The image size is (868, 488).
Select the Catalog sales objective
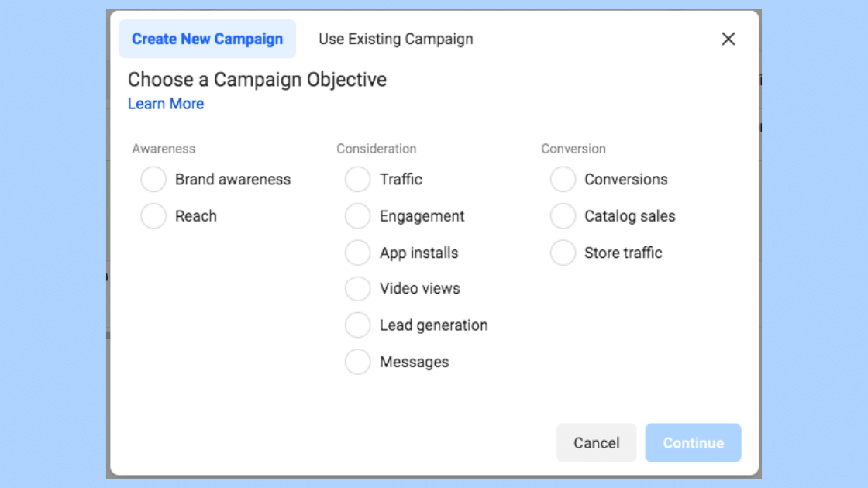(x=563, y=215)
